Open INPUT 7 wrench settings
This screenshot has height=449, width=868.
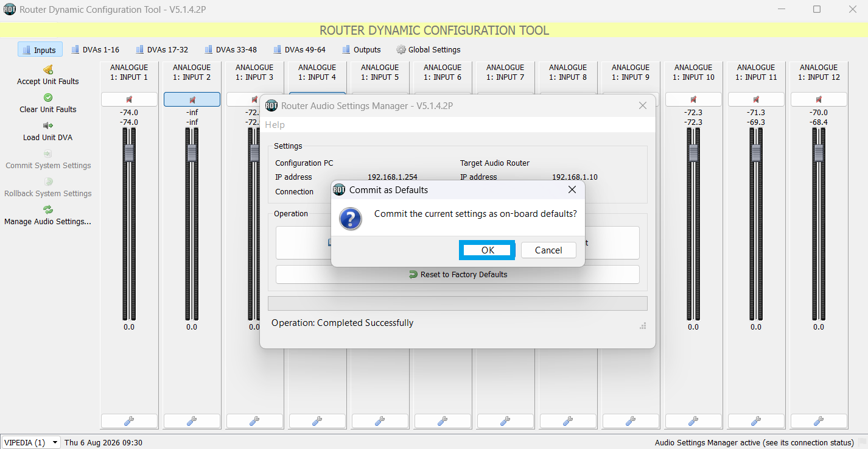[x=505, y=421]
